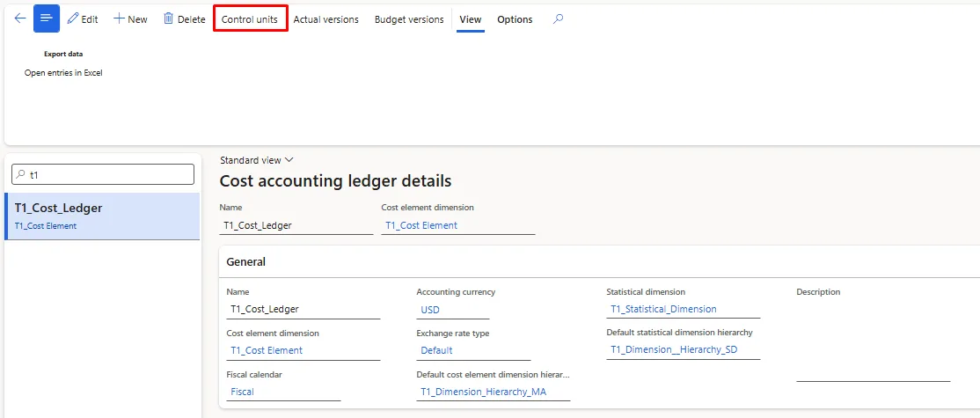This screenshot has width=980, height=418.
Task: Open the Fiscal calendar link
Action: [243, 392]
